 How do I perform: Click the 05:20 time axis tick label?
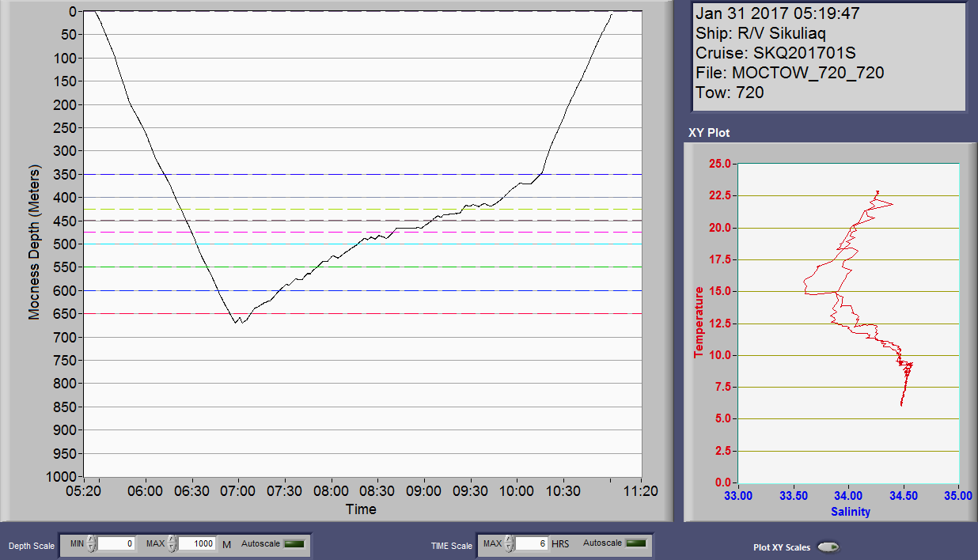pos(85,491)
